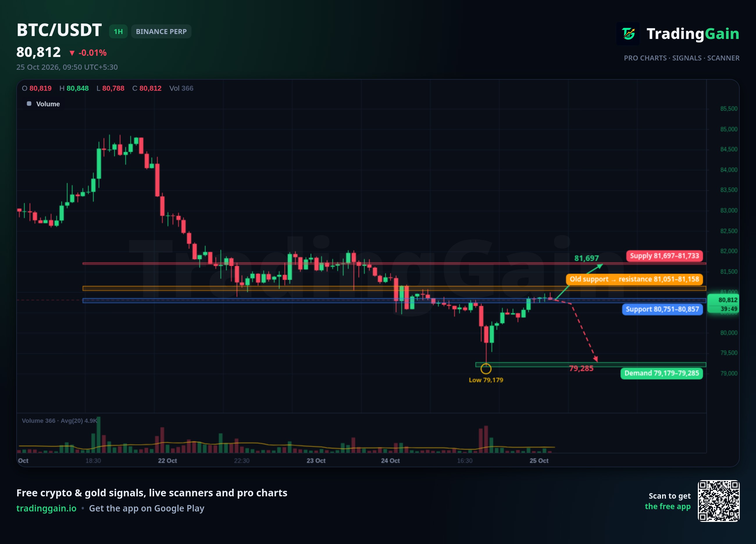Screen dimensions: 756x544
Task: Click the C 80,812 close value
Action: 147,88
